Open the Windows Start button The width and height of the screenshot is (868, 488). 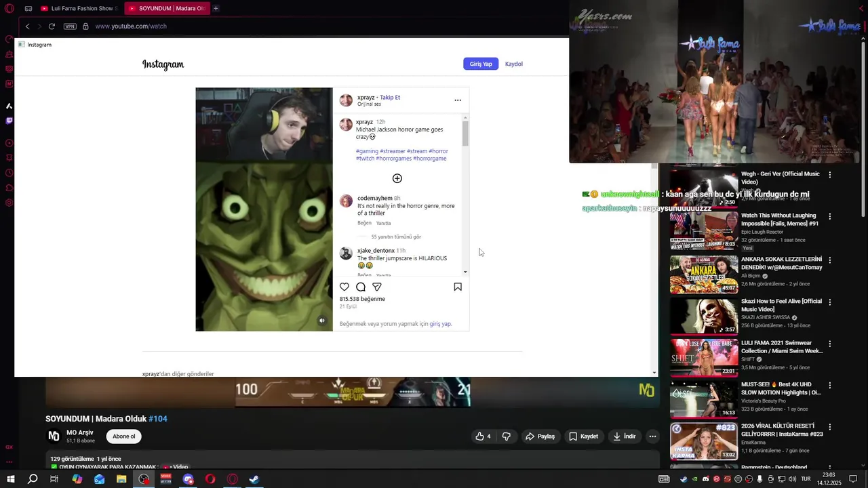pyautogui.click(x=11, y=479)
